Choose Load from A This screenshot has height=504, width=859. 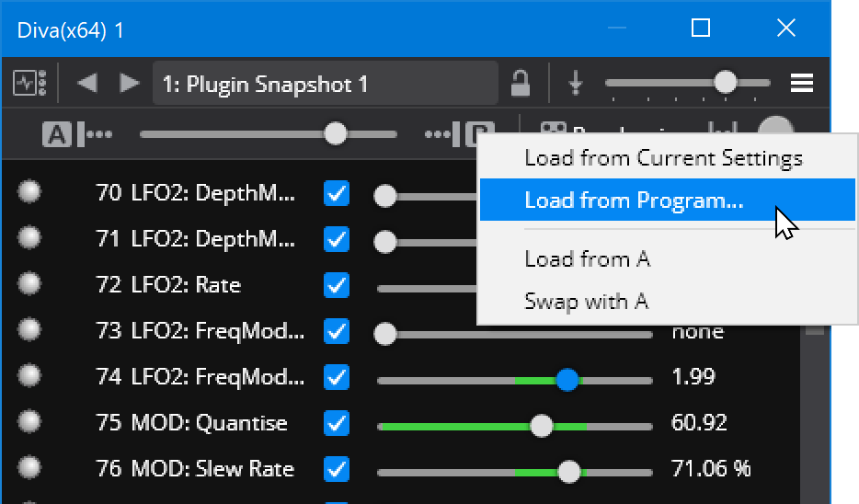point(668,258)
